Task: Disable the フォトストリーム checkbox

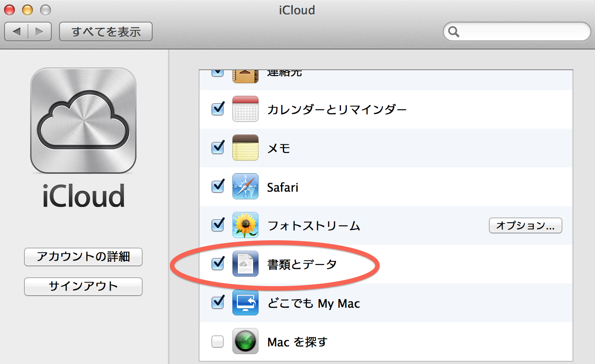Action: click(218, 225)
